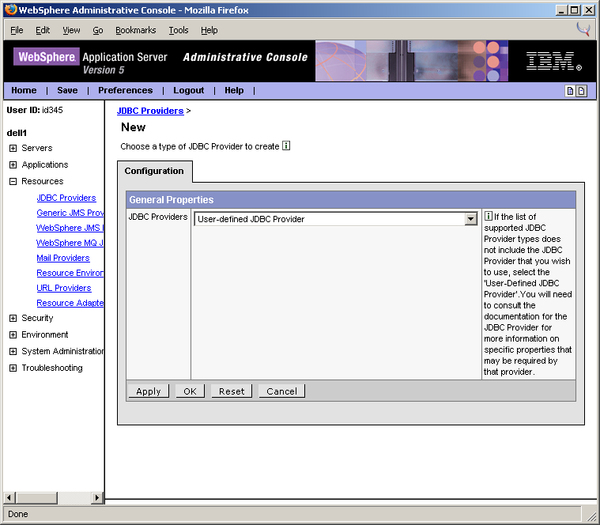Follow the JDBC Providers breadcrumb link
600x525 pixels.
[150, 111]
